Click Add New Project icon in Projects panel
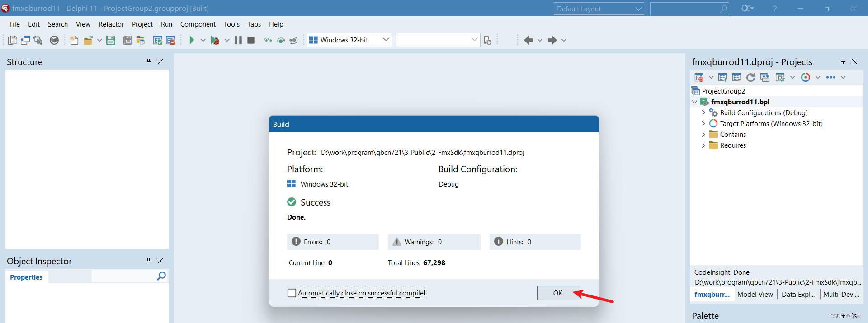The width and height of the screenshot is (868, 323). 722,77
